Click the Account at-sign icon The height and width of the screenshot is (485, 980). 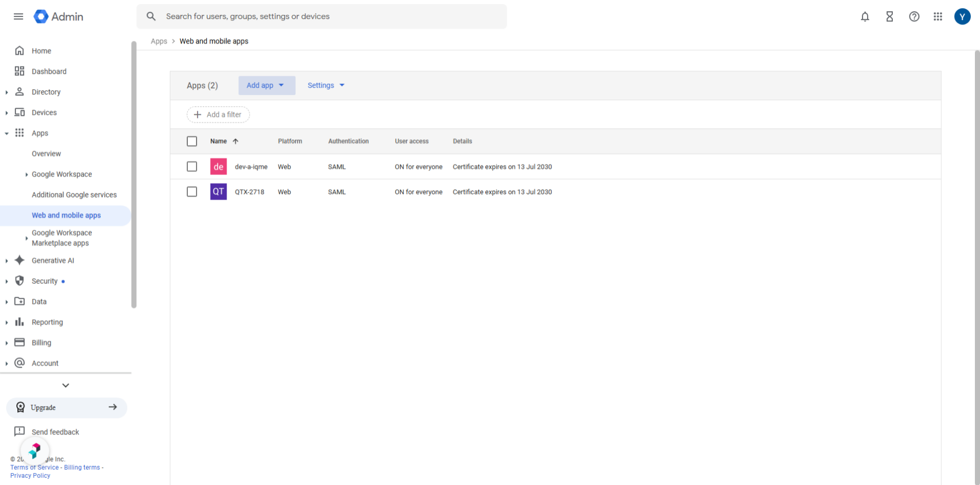(x=19, y=363)
